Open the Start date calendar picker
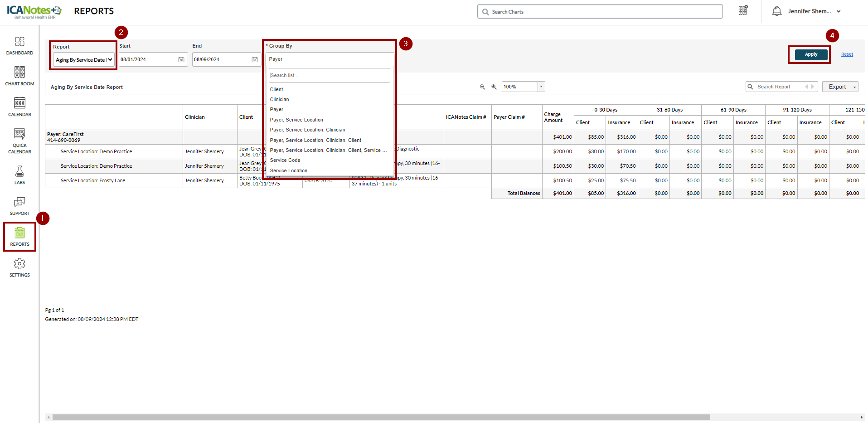 click(181, 60)
